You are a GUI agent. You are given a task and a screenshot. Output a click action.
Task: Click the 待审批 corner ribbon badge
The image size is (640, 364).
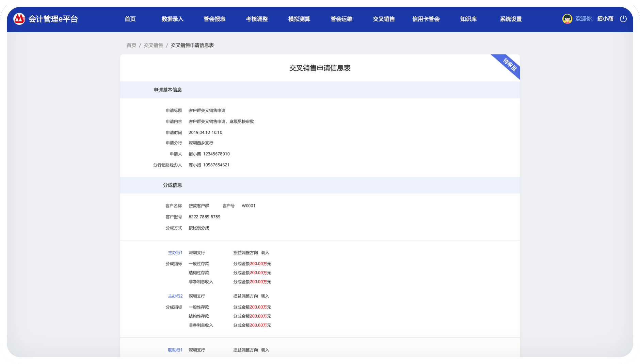click(x=509, y=65)
